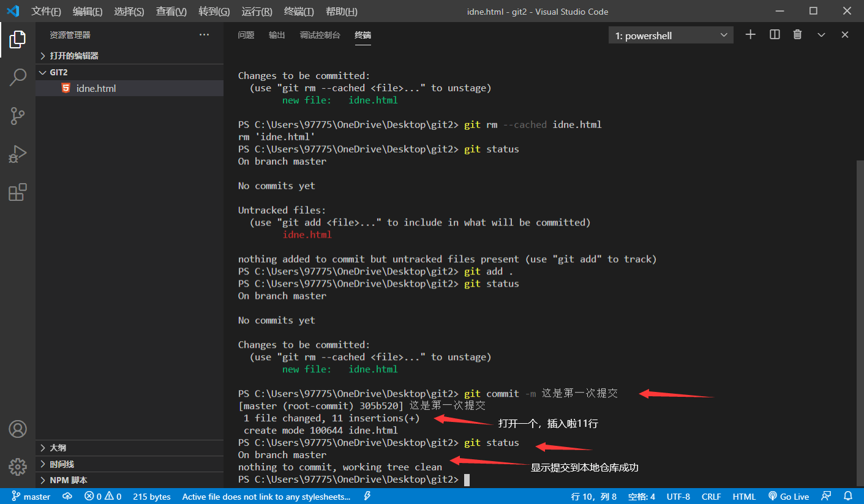Change language mode via HTML
The width and height of the screenshot is (864, 504).
745,497
